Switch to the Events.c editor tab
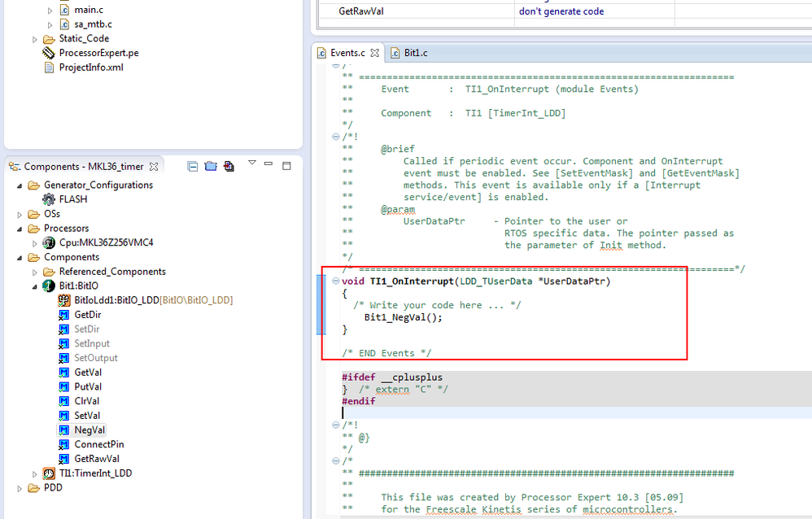Image resolution: width=812 pixels, height=519 pixels. [347, 53]
